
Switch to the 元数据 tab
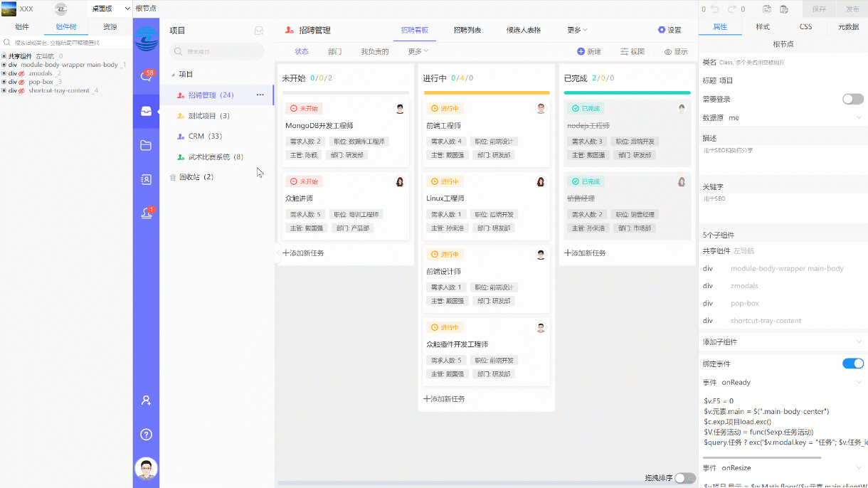[x=848, y=26]
